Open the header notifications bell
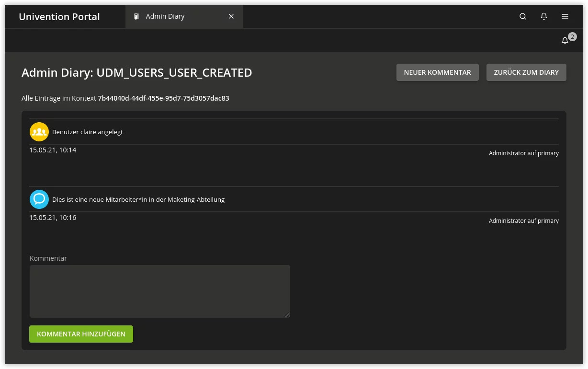The image size is (588, 369). tap(544, 16)
